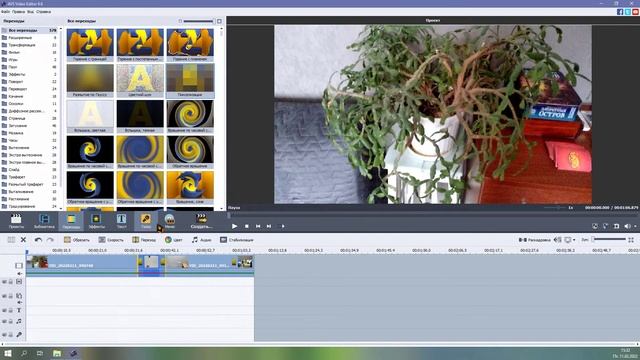Open File Explorer from the Windows taskbar
The height and width of the screenshot is (360, 640).
click(x=57, y=353)
